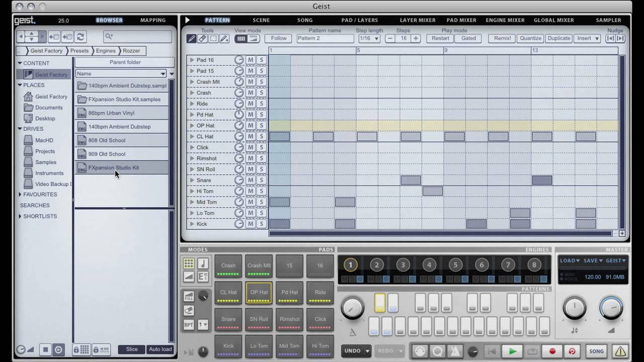Open the UNDO history dropdown
Viewport: 644px width, 362px height.
pyautogui.click(x=368, y=351)
